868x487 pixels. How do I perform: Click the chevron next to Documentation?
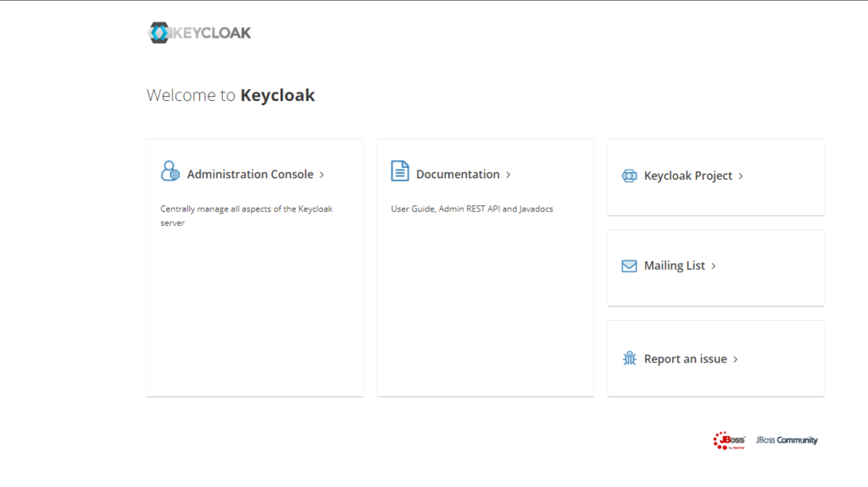(509, 175)
